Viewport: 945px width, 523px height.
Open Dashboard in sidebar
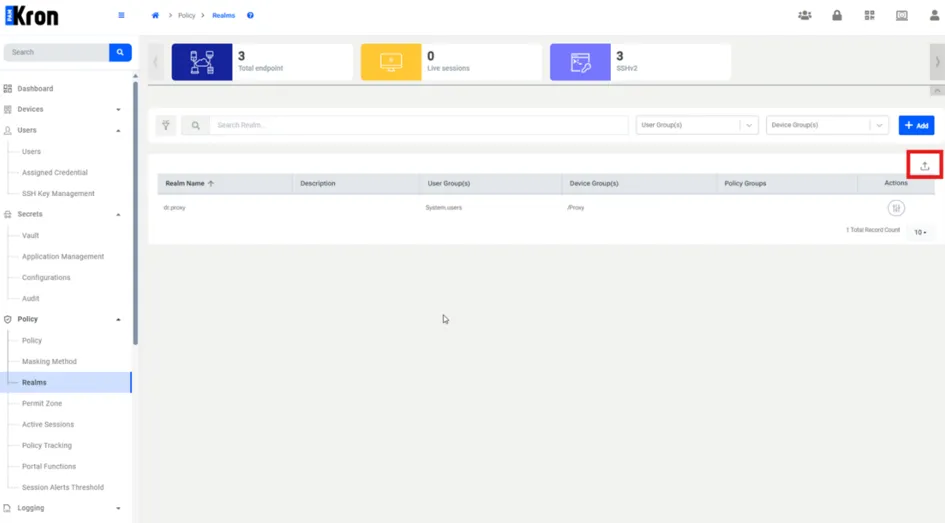click(x=35, y=89)
